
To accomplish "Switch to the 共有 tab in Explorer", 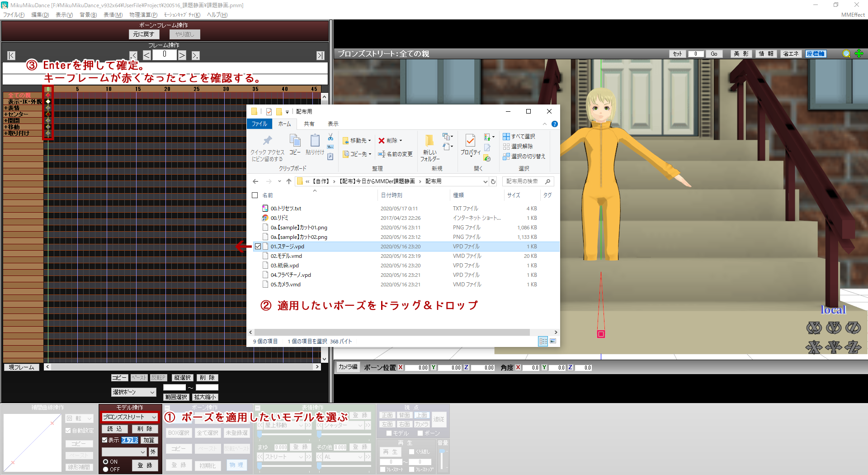I will click(309, 123).
